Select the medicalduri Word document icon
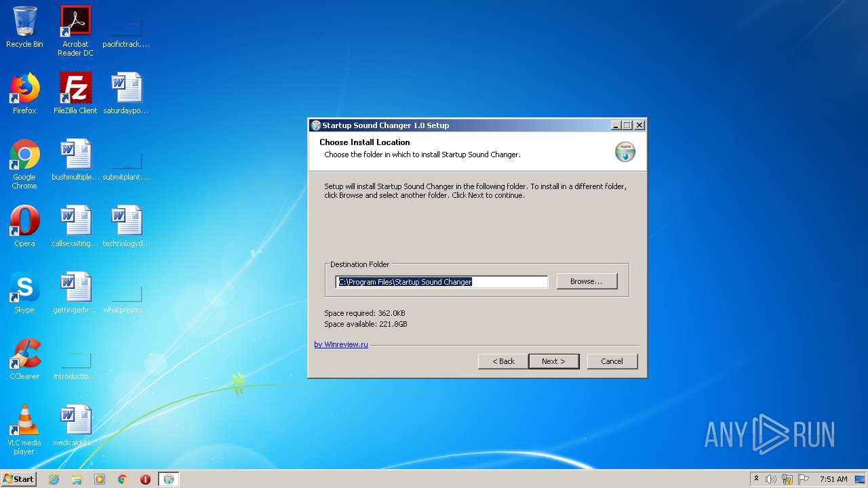 [x=75, y=426]
